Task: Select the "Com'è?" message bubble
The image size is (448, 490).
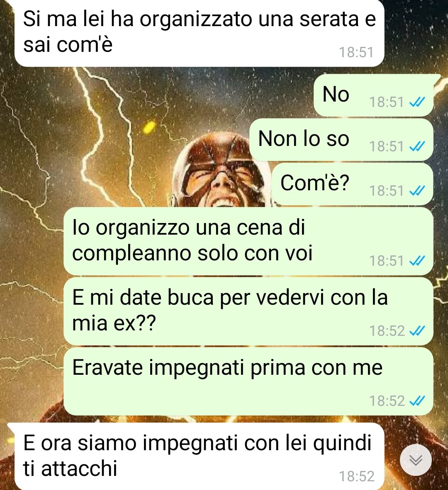Action: 352,184
